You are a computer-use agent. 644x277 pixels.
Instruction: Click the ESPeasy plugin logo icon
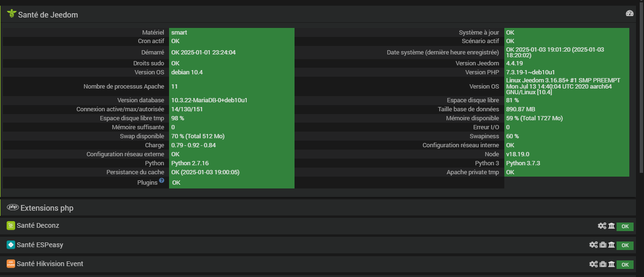click(10, 245)
